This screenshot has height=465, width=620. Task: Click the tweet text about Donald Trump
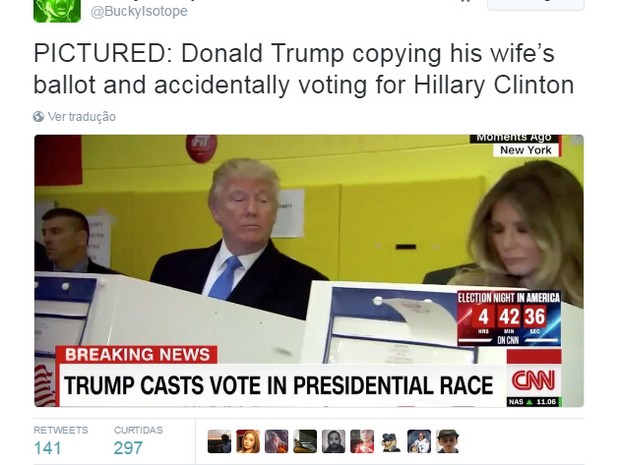pyautogui.click(x=304, y=69)
